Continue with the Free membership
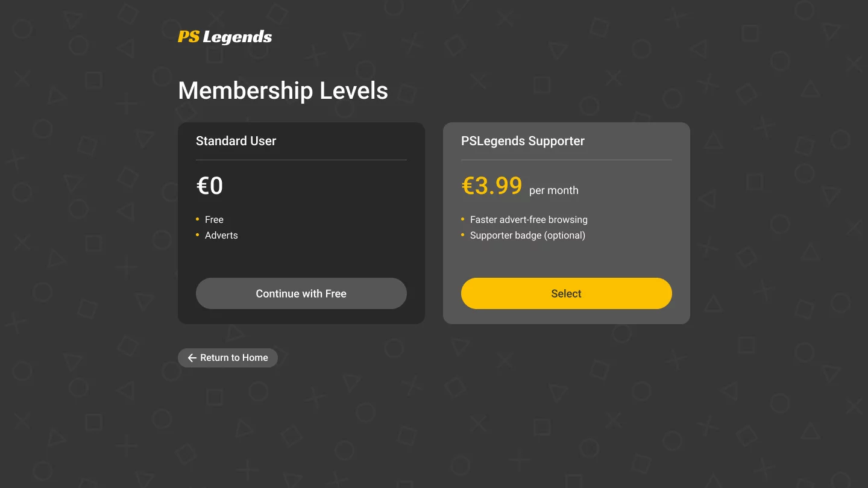868x488 pixels. click(x=301, y=293)
